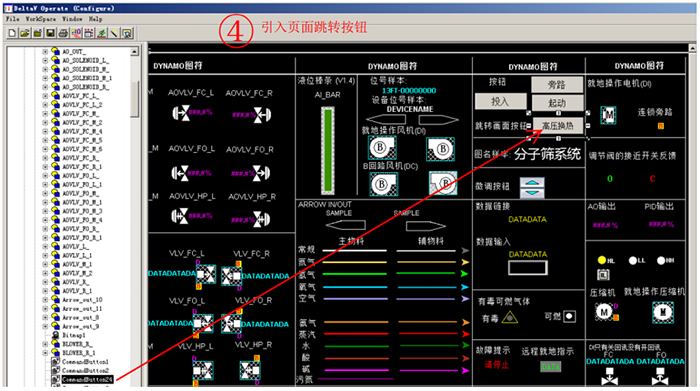The height and width of the screenshot is (391, 700).
Task: Click the 投入 button
Action: pos(500,101)
